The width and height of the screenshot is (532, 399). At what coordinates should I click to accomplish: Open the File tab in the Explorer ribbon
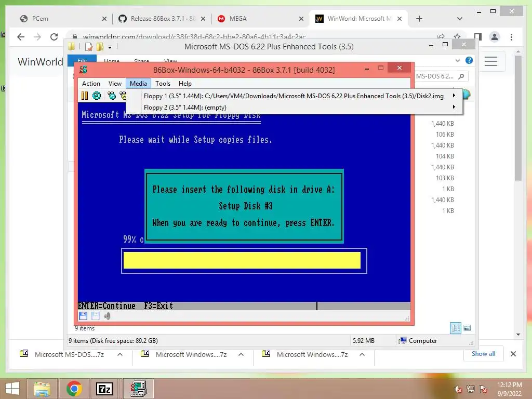pyautogui.click(x=82, y=60)
